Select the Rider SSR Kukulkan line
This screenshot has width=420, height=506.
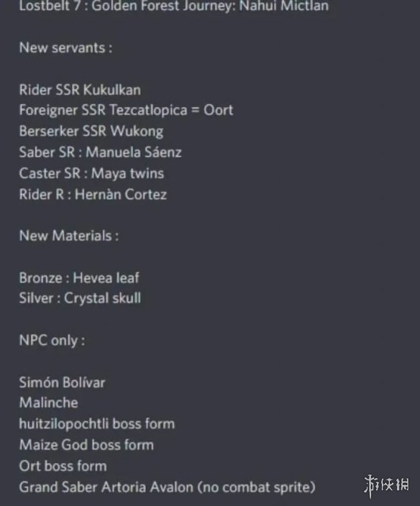click(80, 90)
